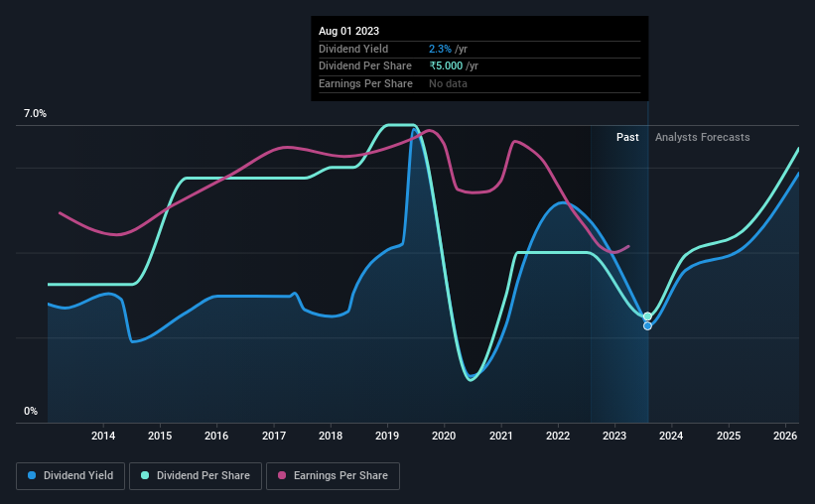Viewport: 815px width, 504px height.
Task: Click the 7.0% y-axis label
Action: (x=35, y=114)
